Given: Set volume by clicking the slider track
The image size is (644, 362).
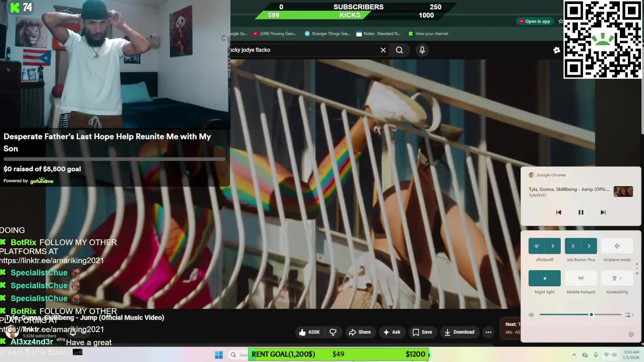Looking at the screenshot, I should (581, 315).
